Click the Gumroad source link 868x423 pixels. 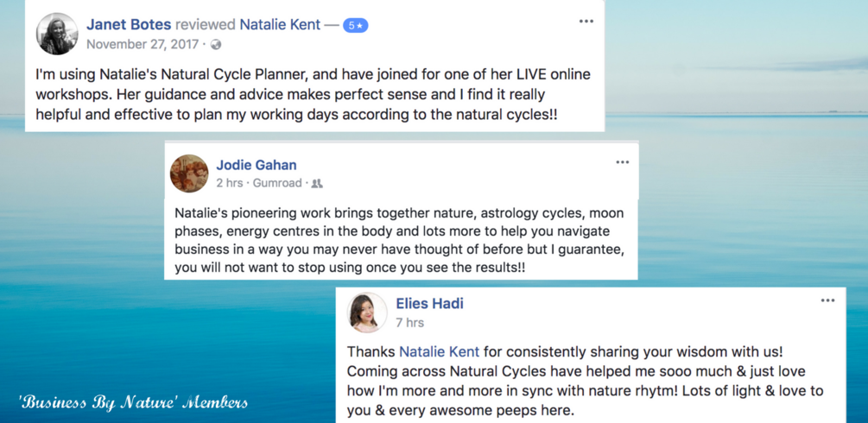[277, 183]
